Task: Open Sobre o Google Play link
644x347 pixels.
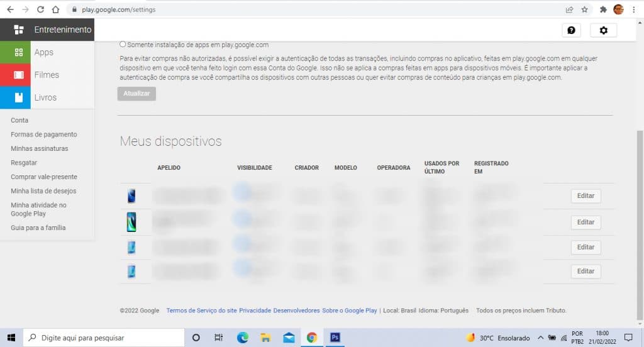Action: [350, 311]
